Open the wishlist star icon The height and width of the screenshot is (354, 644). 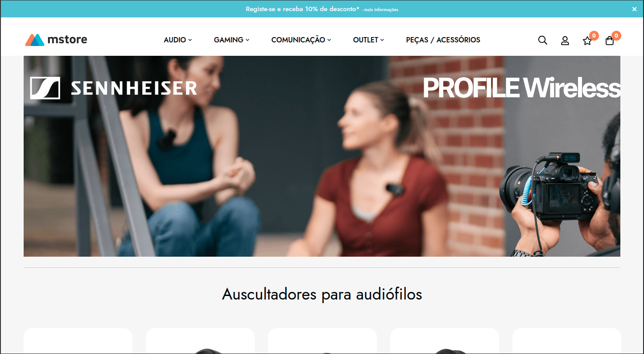[x=587, y=41]
